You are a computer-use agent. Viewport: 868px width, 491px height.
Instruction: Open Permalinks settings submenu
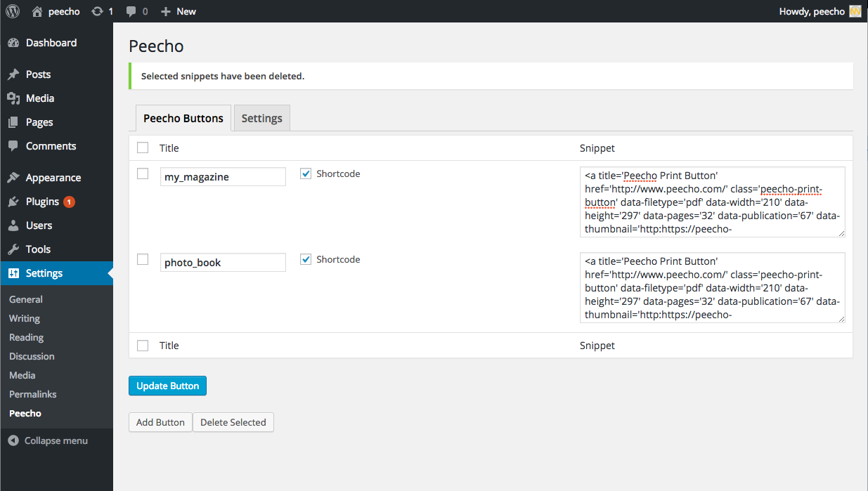coord(33,394)
